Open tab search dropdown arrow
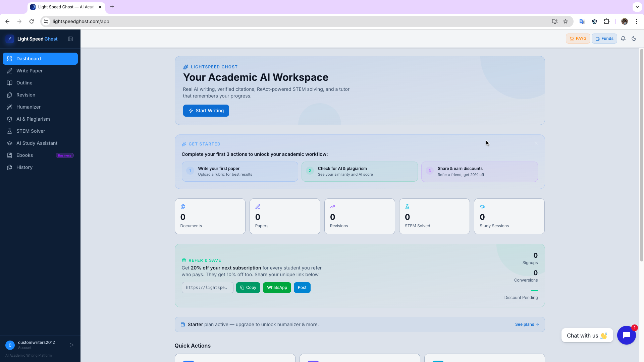The height and width of the screenshot is (362, 644). [637, 7]
